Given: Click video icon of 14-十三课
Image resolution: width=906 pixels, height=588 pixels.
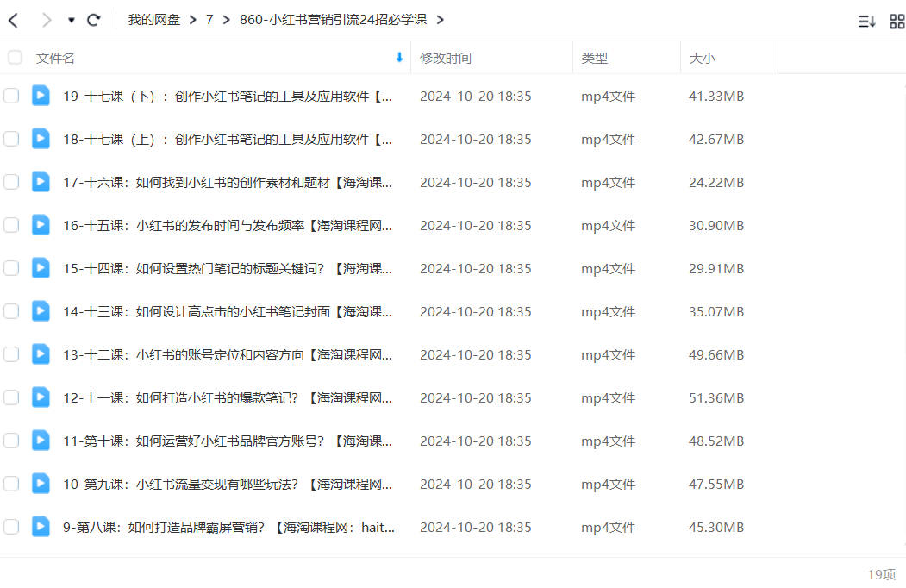Looking at the screenshot, I should click(x=41, y=311).
